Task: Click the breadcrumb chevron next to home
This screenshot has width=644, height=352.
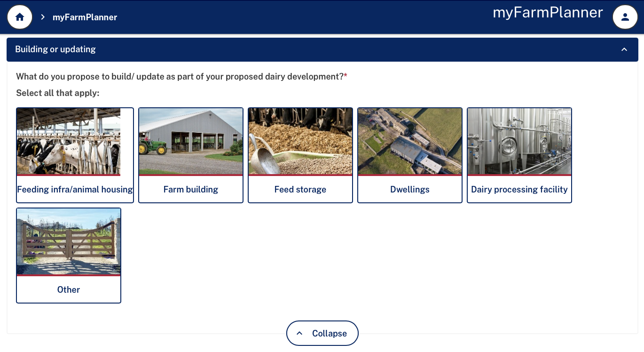Action: point(42,16)
